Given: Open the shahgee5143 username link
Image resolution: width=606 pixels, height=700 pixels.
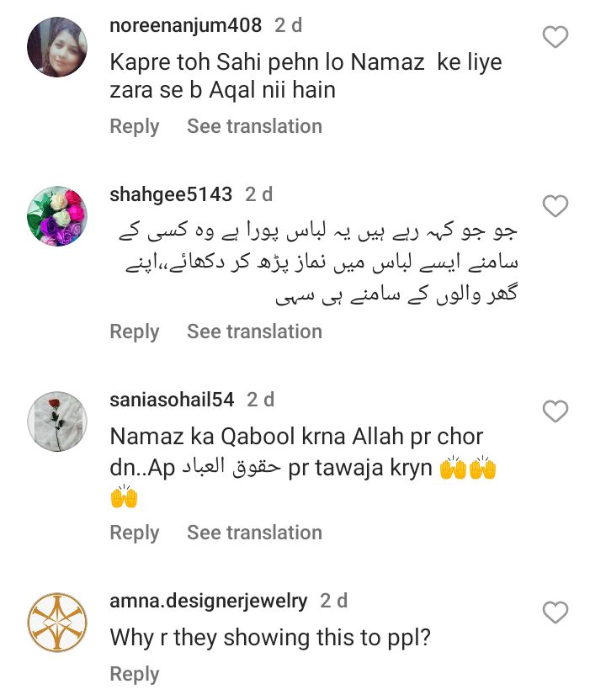Looking at the screenshot, I should (x=171, y=194).
